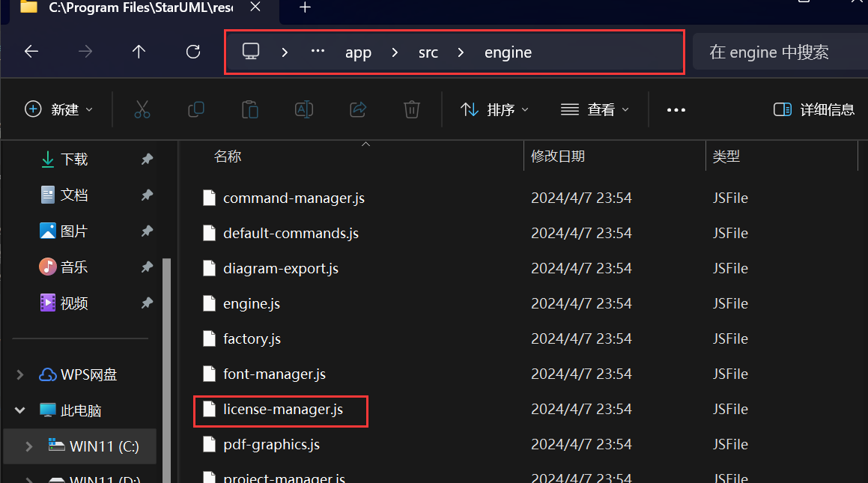Click the 在 engine 中搜索 search box
The width and height of the screenshot is (868, 483).
click(769, 52)
